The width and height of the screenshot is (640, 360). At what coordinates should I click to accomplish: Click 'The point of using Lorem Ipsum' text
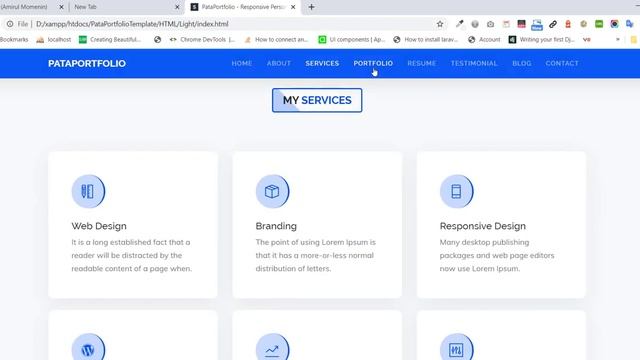pyautogui.click(x=316, y=256)
